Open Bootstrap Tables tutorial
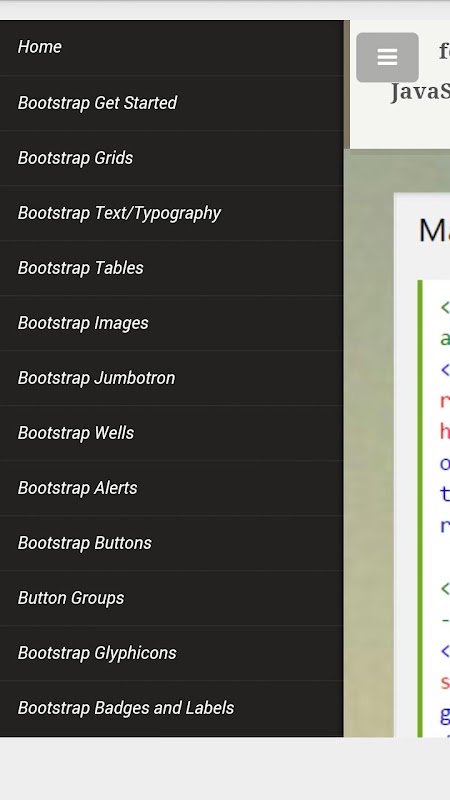 point(171,268)
